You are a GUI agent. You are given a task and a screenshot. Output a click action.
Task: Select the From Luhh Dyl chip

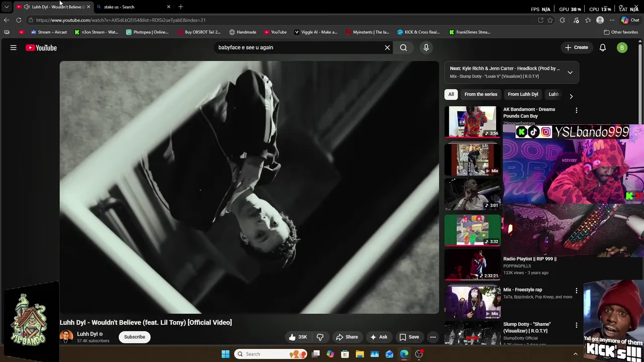pos(523,94)
